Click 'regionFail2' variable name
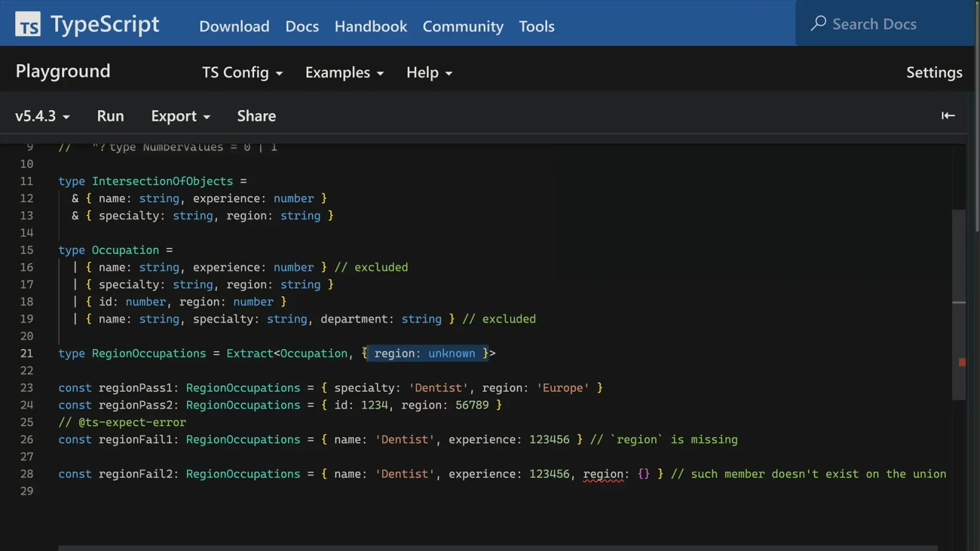 [x=135, y=474]
